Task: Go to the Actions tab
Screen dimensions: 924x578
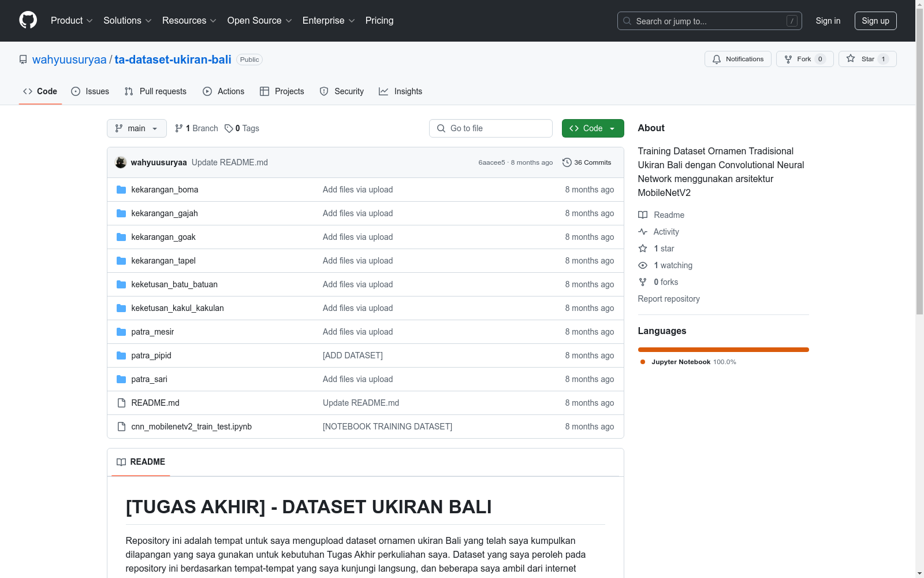Action: [x=223, y=91]
